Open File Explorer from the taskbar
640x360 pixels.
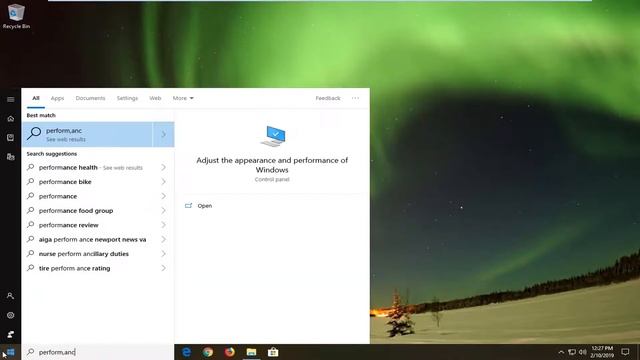tap(251, 352)
